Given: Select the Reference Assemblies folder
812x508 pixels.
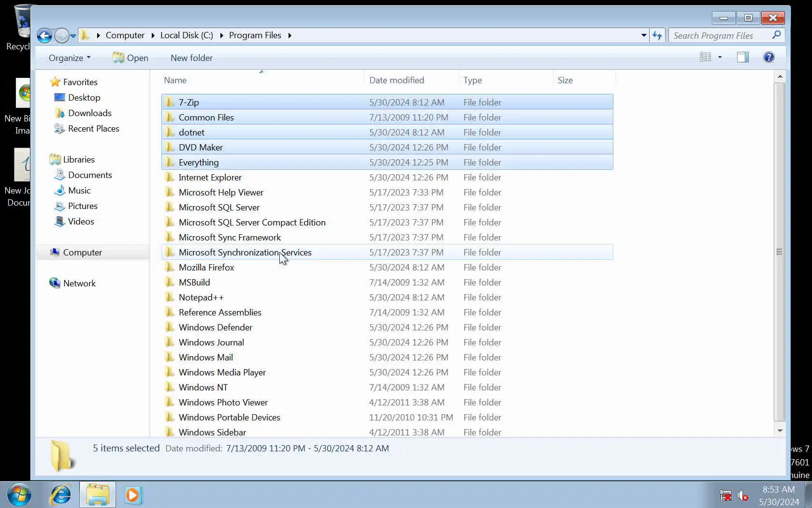Looking at the screenshot, I should click(x=220, y=312).
